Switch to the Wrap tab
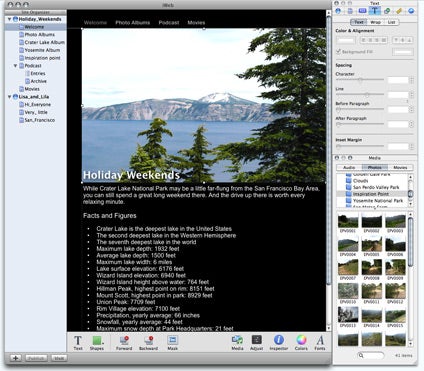This screenshot has height=371, width=424. 375,22
